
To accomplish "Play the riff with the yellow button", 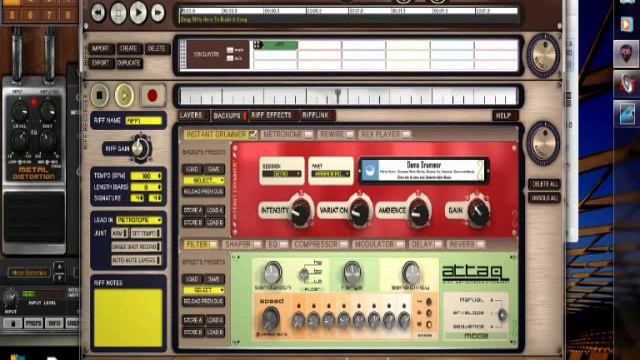I will click(124, 96).
